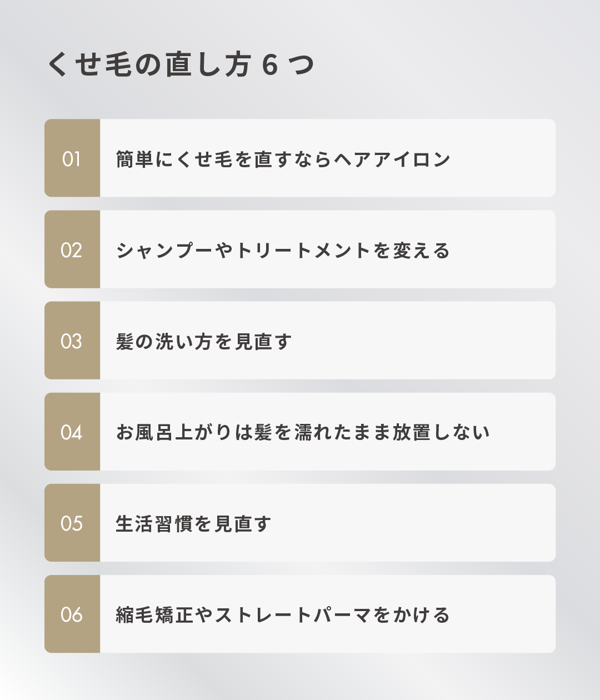The width and height of the screenshot is (600, 700).
Task: Click the 03 number badge
Action: pos(72,341)
